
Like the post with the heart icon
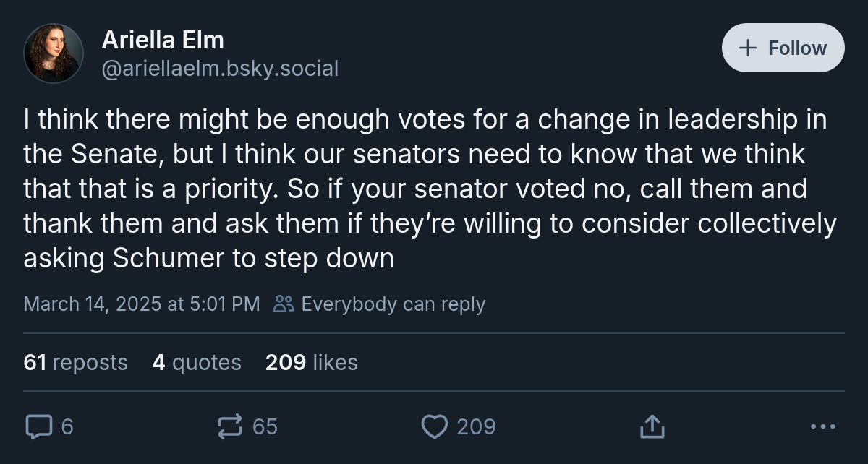pos(434,426)
